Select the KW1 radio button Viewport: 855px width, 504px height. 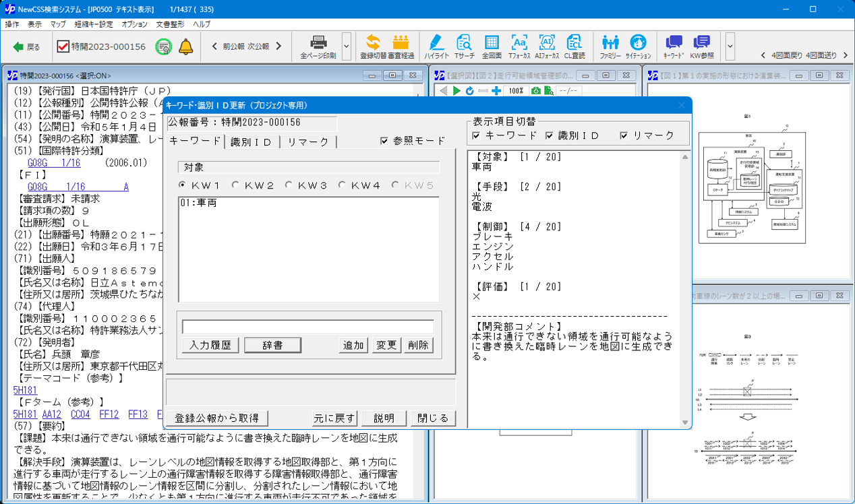[183, 185]
